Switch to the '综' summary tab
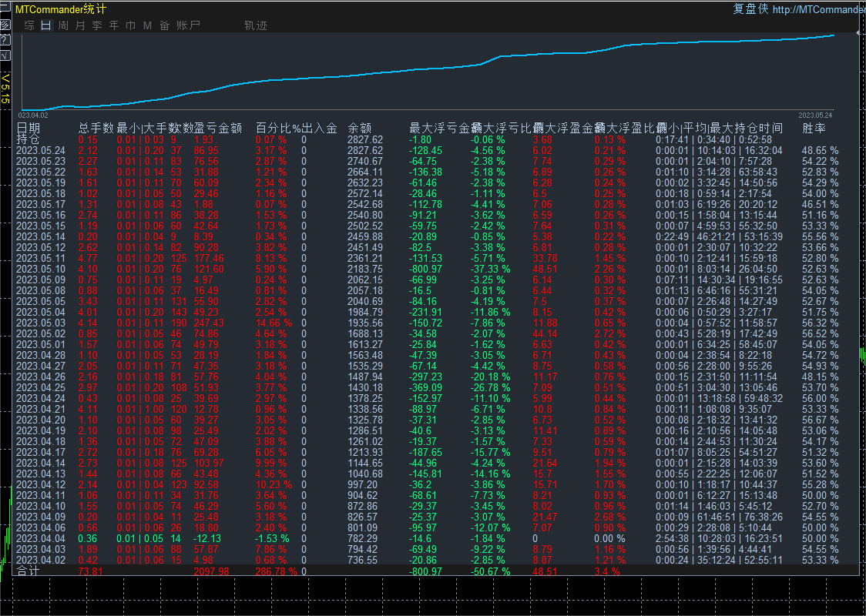Viewport: 866px width, 616px height. pyautogui.click(x=29, y=25)
